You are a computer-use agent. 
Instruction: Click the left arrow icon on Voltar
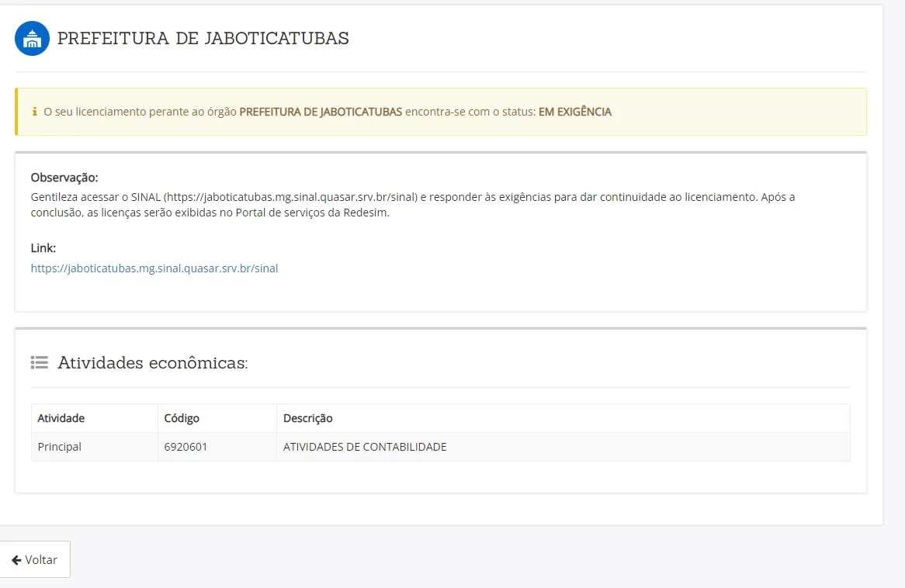(x=16, y=560)
